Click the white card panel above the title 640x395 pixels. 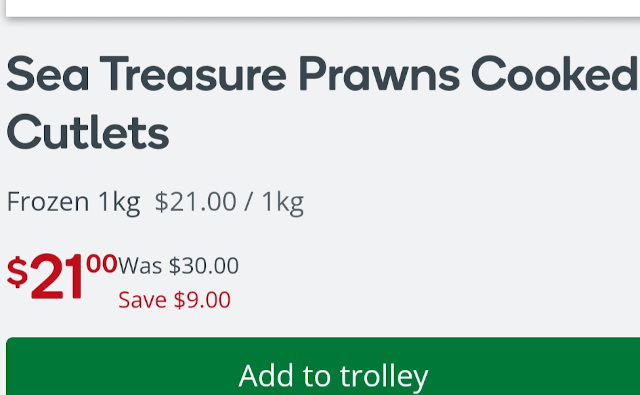[323, 8]
